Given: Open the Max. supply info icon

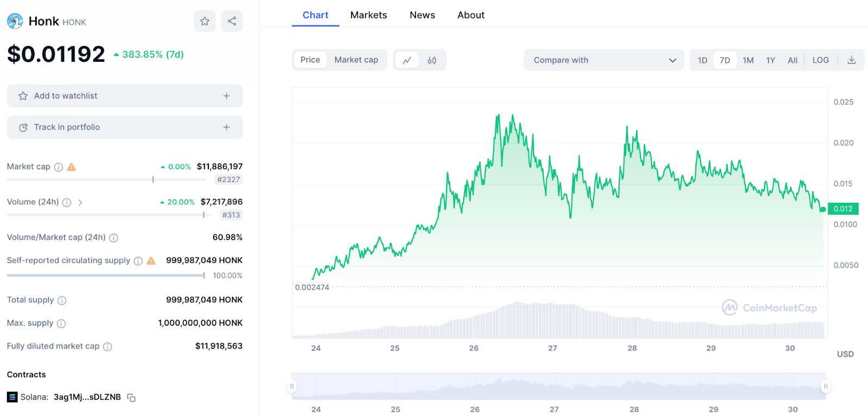Looking at the screenshot, I should pos(61,324).
